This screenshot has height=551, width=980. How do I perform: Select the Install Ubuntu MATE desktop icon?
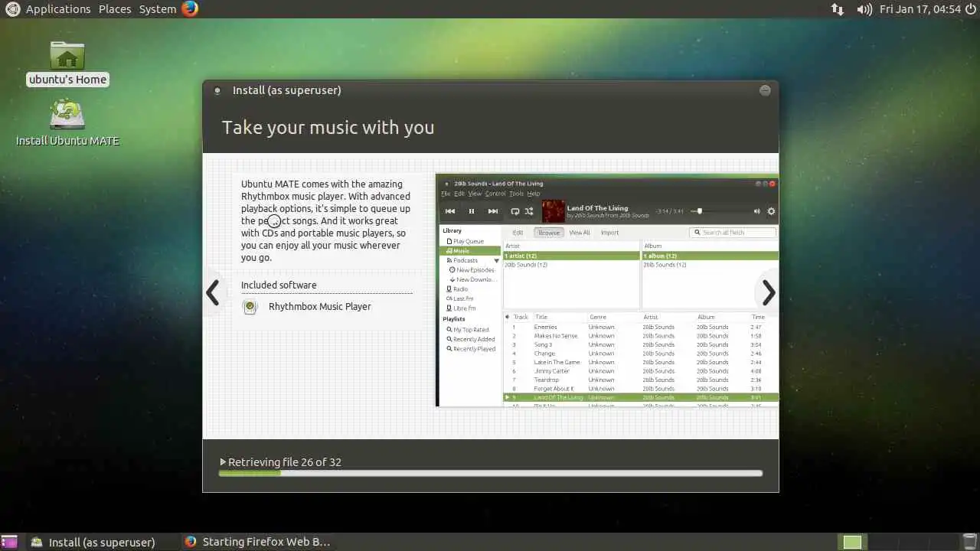point(67,122)
